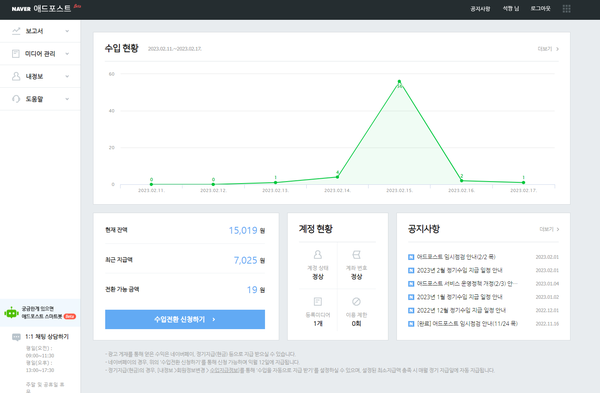This screenshot has height=393, width=600.
Task: Click the green smartbot robot icon
Action: click(11, 313)
